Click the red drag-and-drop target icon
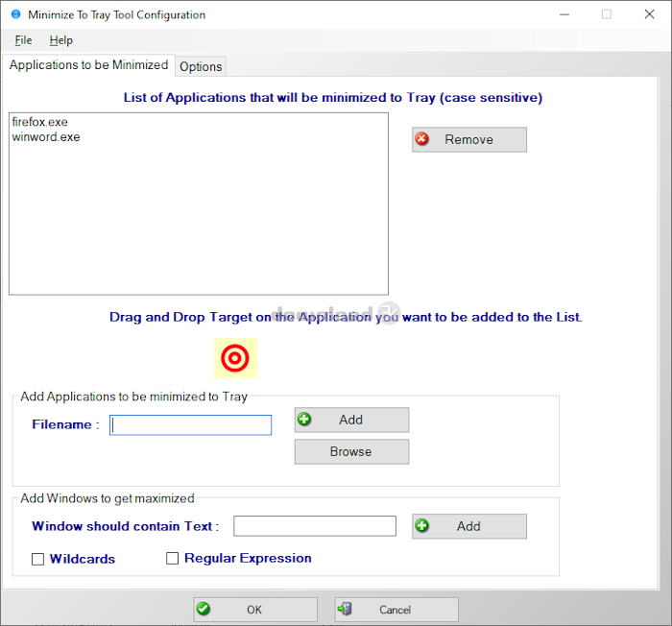 (235, 358)
